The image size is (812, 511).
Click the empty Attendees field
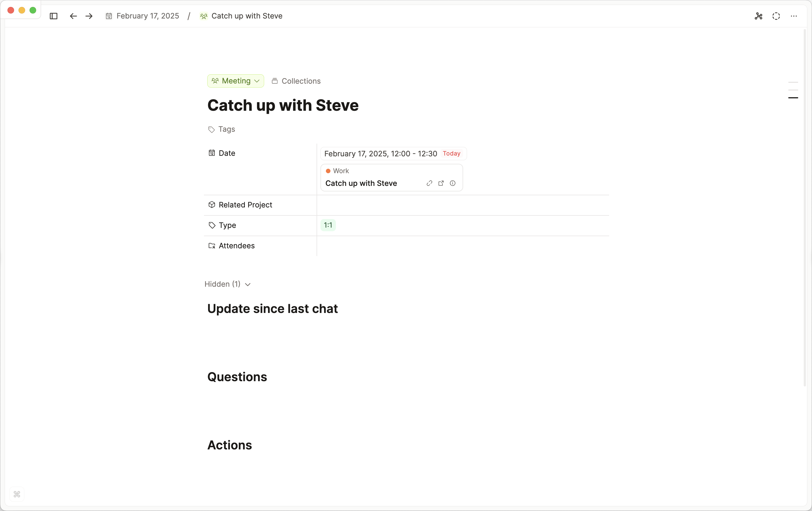point(463,246)
